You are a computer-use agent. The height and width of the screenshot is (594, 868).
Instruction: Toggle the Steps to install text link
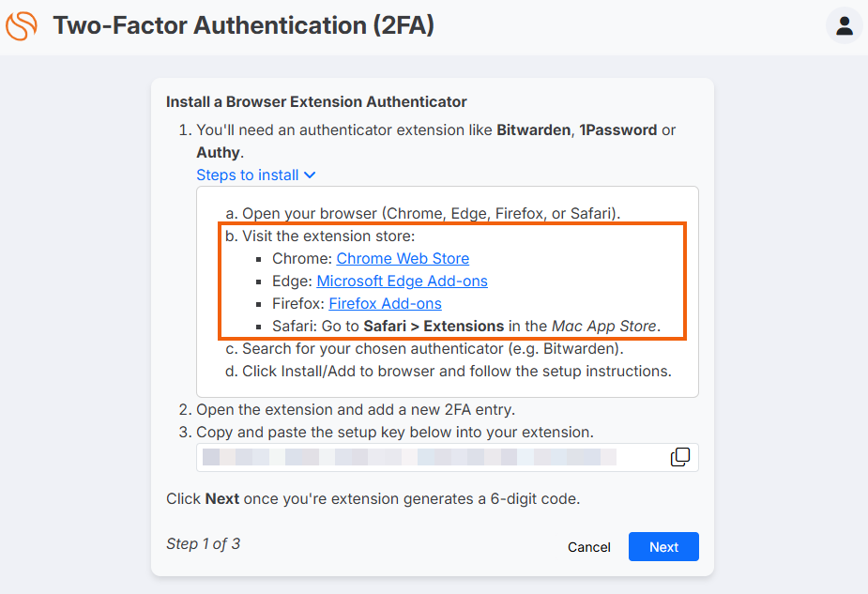(x=248, y=175)
